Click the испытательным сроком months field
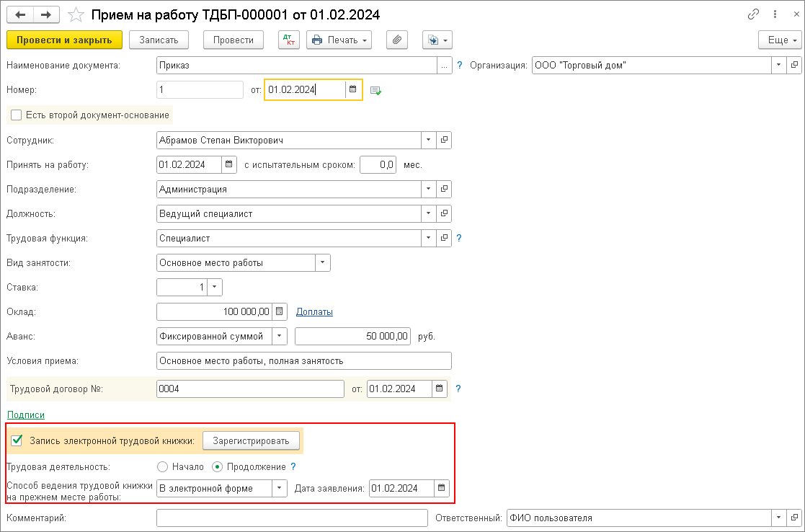 pos(378,165)
